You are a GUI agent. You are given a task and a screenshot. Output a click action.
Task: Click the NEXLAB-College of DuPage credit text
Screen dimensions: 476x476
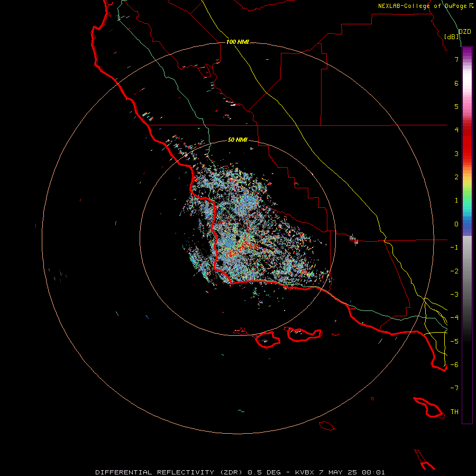(x=422, y=6)
